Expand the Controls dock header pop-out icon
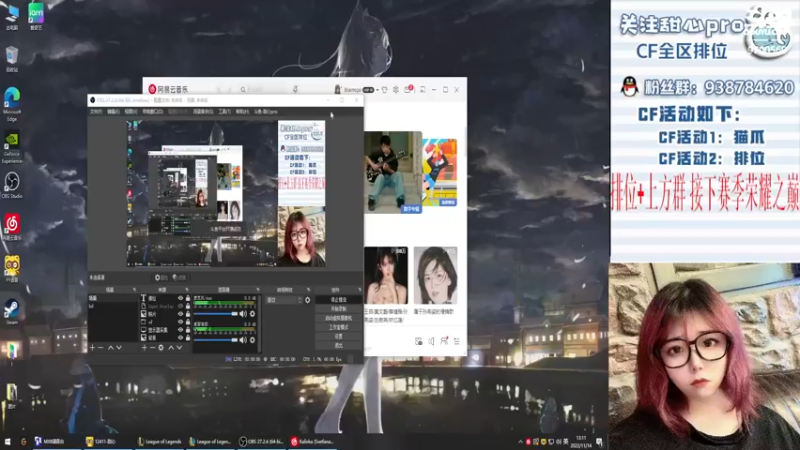 [360, 290]
